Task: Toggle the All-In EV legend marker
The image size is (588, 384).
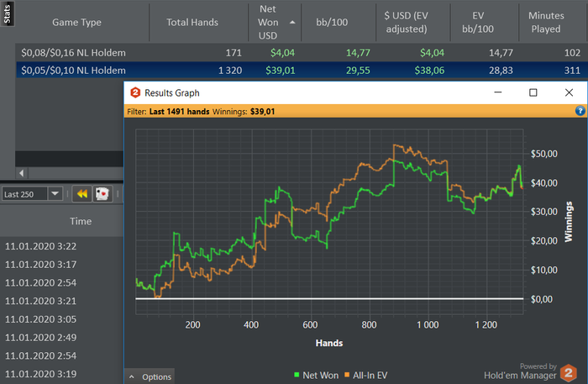Action: (347, 375)
